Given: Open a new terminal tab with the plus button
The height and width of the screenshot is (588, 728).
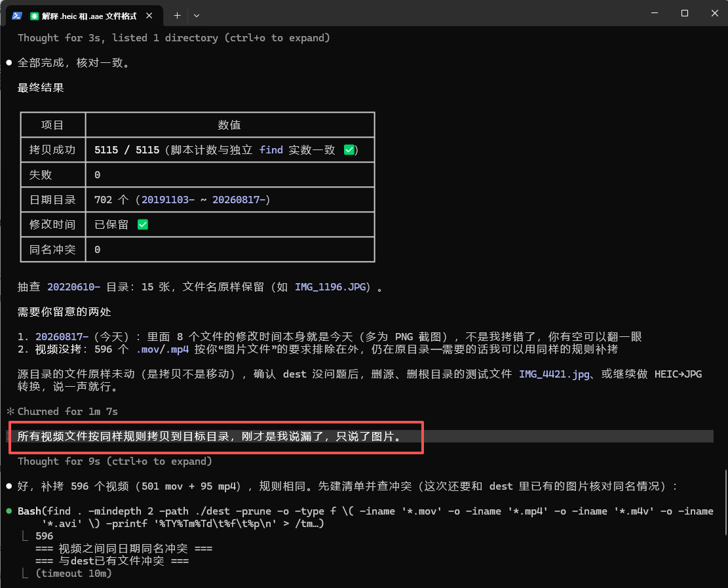Looking at the screenshot, I should tap(177, 16).
